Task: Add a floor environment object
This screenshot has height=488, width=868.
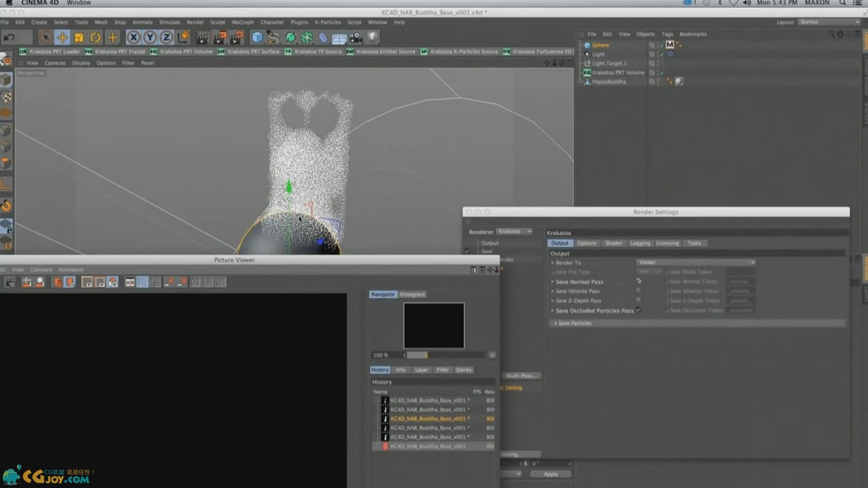Action: point(340,38)
